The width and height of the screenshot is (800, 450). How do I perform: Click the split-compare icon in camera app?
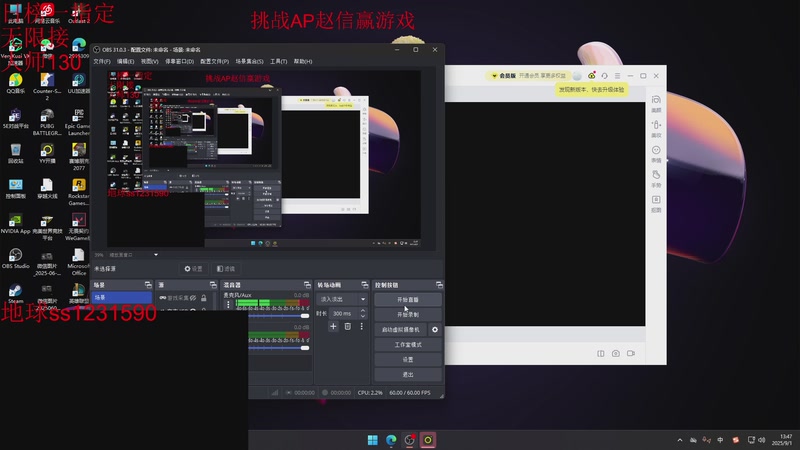601,353
